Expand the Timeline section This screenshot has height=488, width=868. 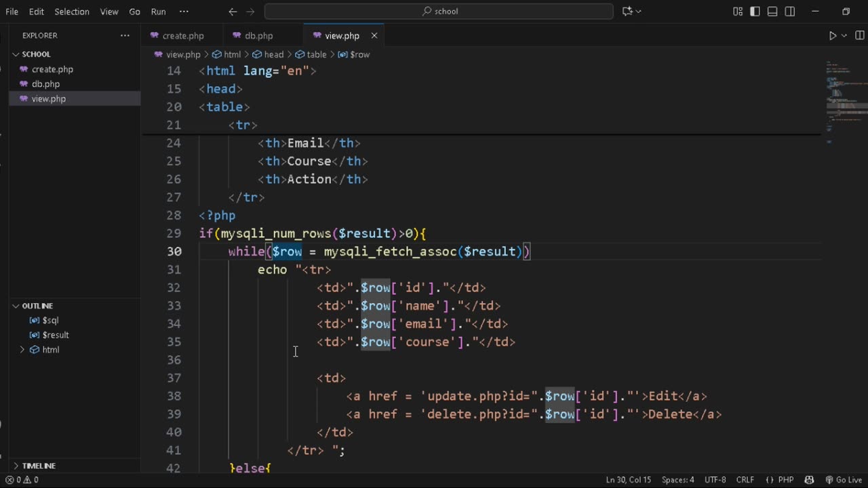point(38,466)
